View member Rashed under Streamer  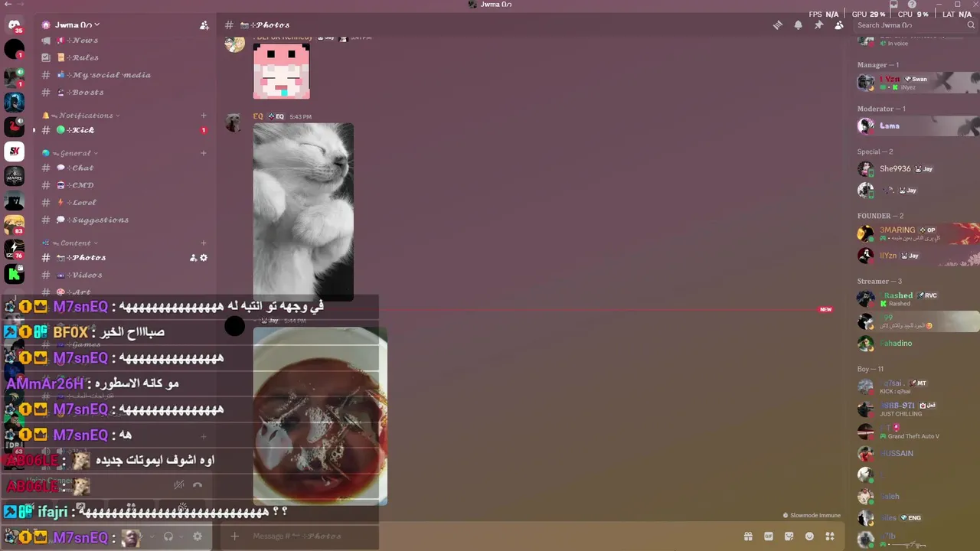(x=917, y=299)
